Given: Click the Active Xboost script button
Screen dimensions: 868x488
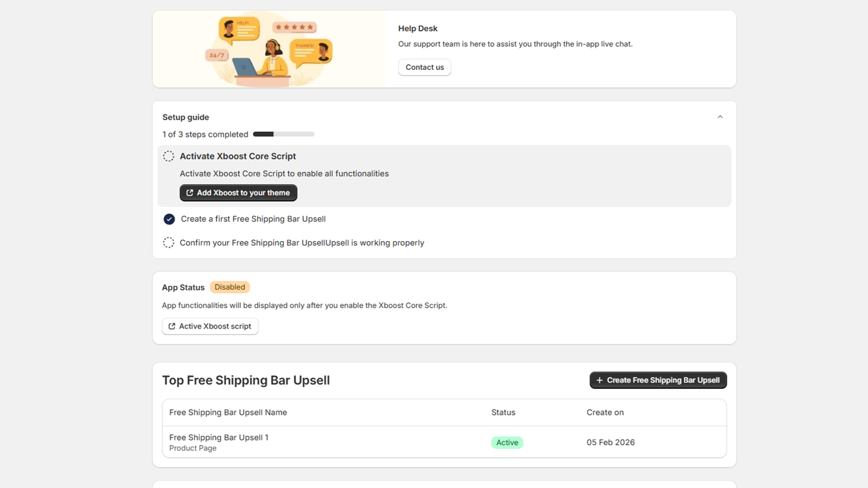Looking at the screenshot, I should coord(210,326).
